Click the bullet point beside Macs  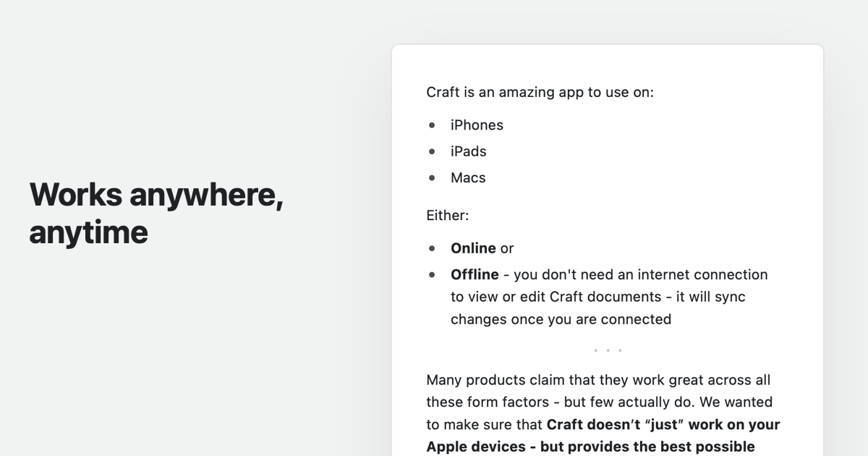tap(432, 177)
